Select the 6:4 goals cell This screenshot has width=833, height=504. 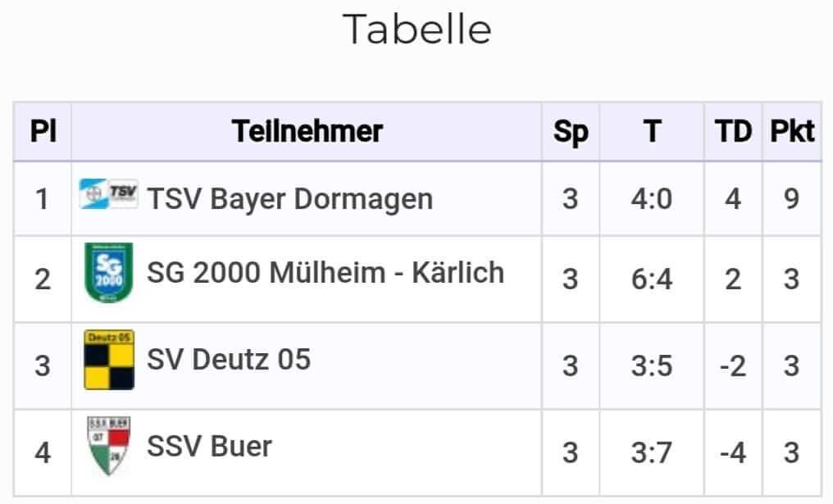click(x=652, y=279)
